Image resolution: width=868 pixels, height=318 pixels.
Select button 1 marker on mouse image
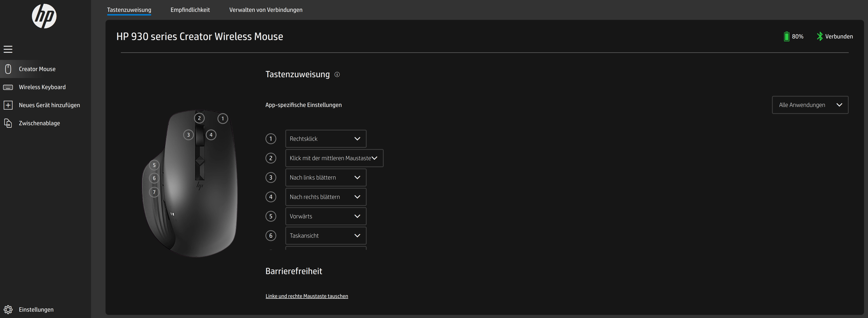pyautogui.click(x=223, y=118)
